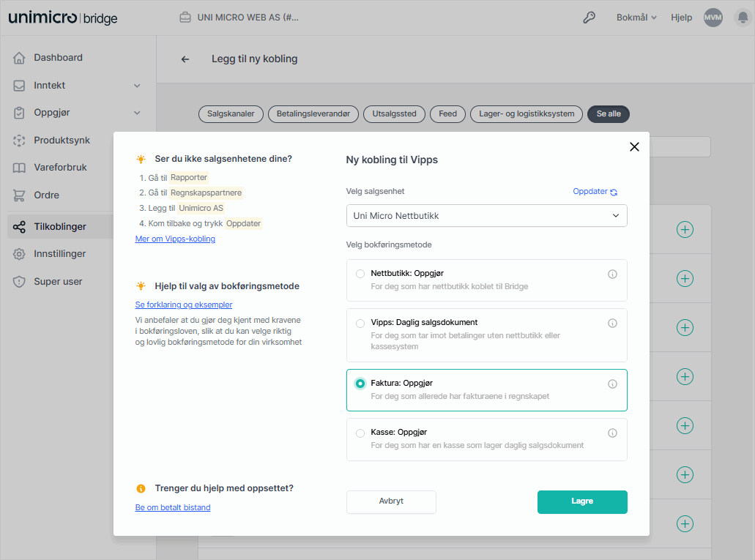Expand the Oppgjør menu chevron

137,113
